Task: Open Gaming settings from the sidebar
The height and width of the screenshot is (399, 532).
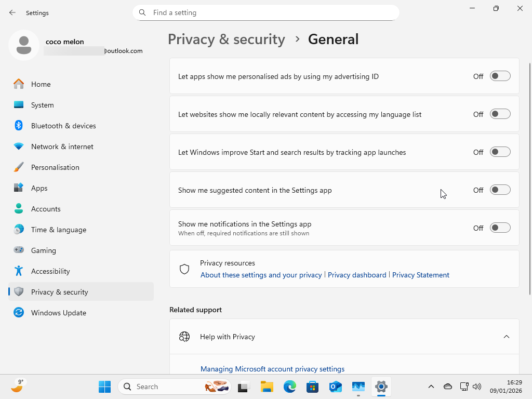Action: (44, 250)
